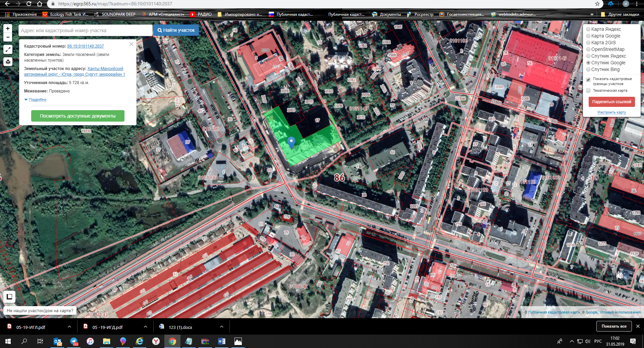This screenshot has height=348, width=644.
Task: Click the map legend icon at bottom left
Action: (9, 296)
